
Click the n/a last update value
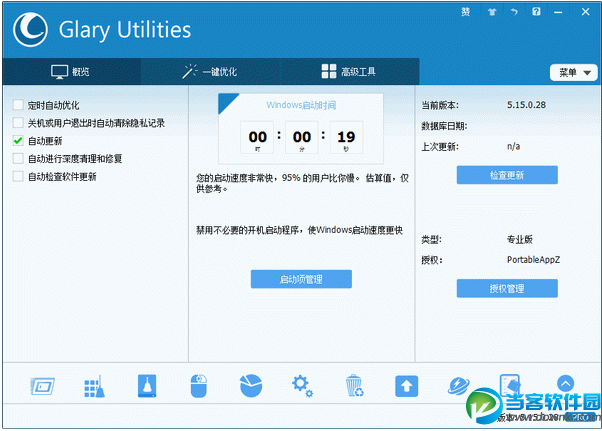coord(513,146)
